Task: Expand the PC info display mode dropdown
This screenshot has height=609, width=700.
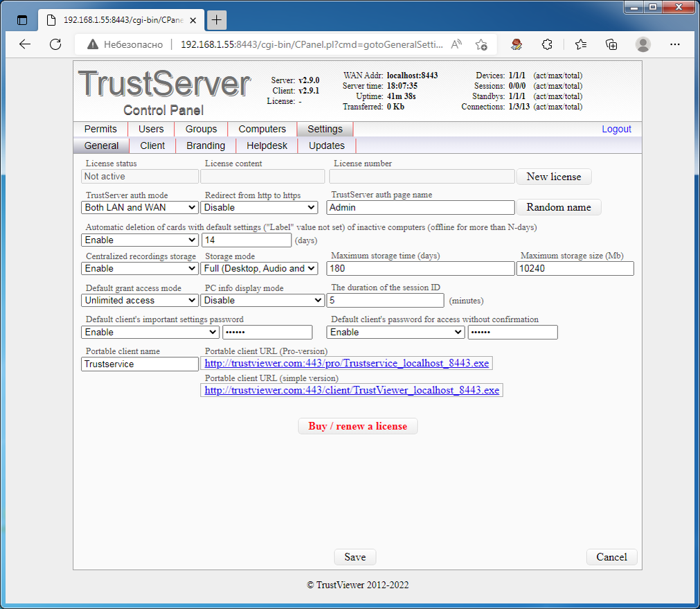Action: [x=262, y=300]
